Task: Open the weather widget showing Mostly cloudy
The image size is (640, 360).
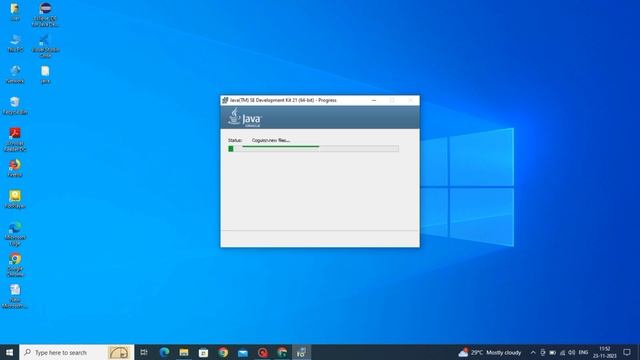Action: pos(490,352)
